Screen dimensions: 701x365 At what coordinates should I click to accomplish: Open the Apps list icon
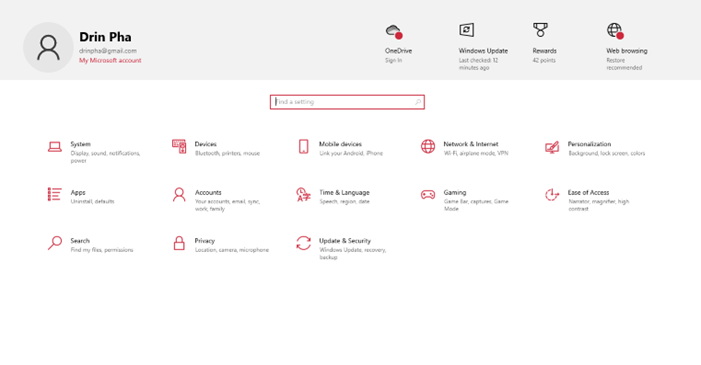pyautogui.click(x=55, y=194)
